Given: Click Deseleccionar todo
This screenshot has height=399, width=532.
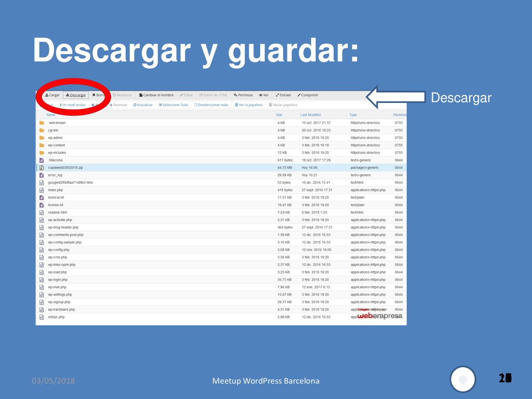Looking at the screenshot, I should point(211,105).
